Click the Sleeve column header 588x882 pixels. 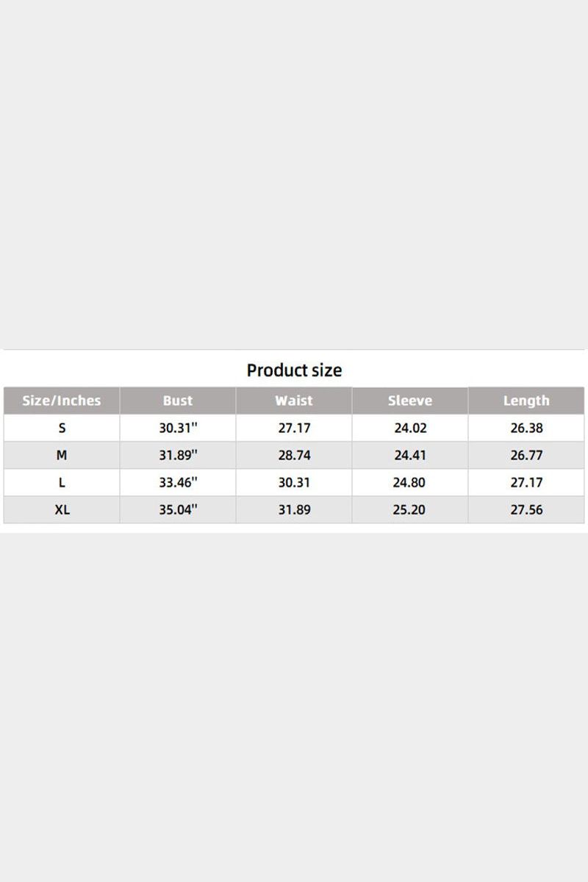[x=410, y=401]
